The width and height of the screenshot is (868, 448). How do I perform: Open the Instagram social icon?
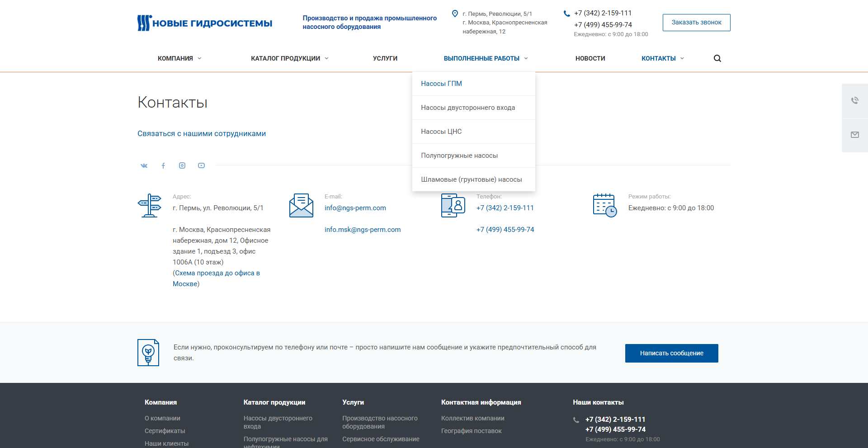[182, 165]
